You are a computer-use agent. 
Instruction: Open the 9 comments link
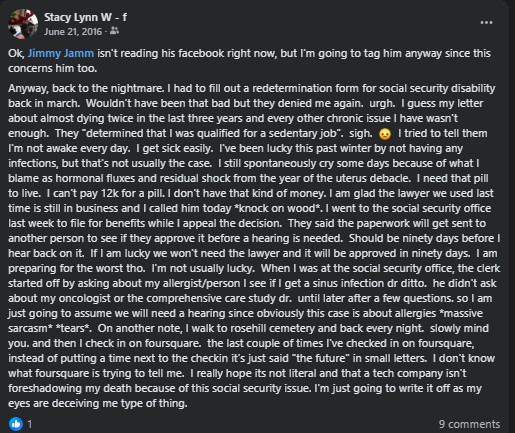tap(469, 424)
